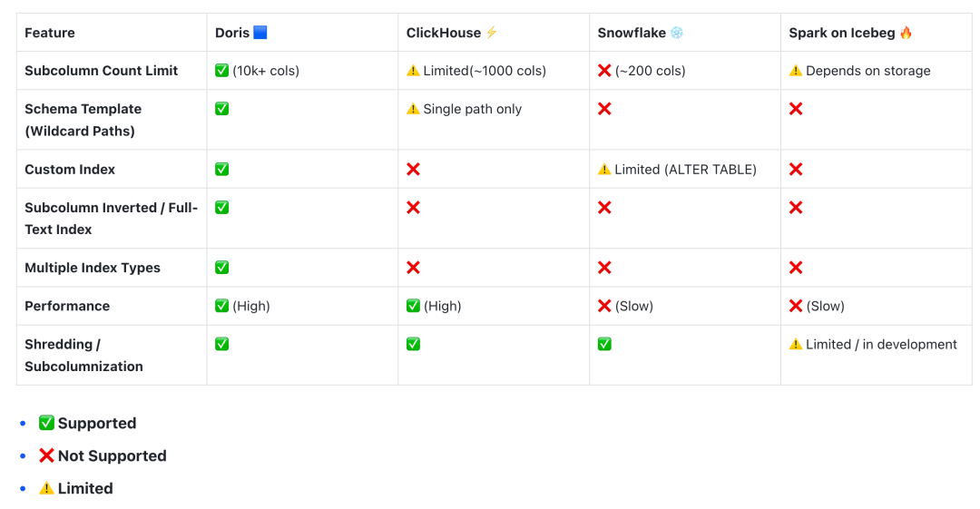Click the red X in ClickHouse's Custom Index cell
The height and width of the screenshot is (509, 980).
(x=413, y=169)
